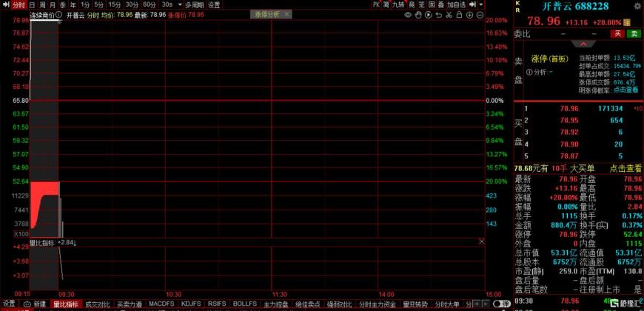Toggle the 九转 indicator
This screenshot has height=311, width=644.
(398, 4)
